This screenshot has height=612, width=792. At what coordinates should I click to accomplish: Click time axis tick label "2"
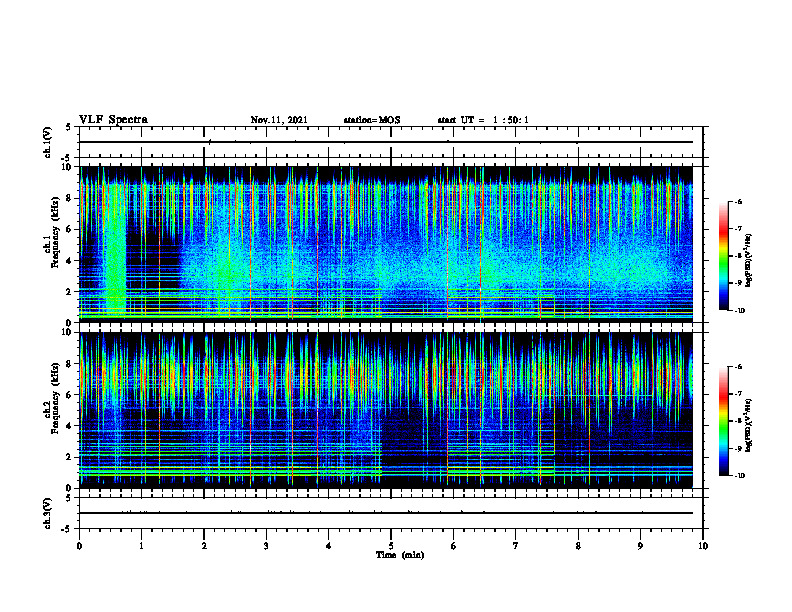click(204, 546)
